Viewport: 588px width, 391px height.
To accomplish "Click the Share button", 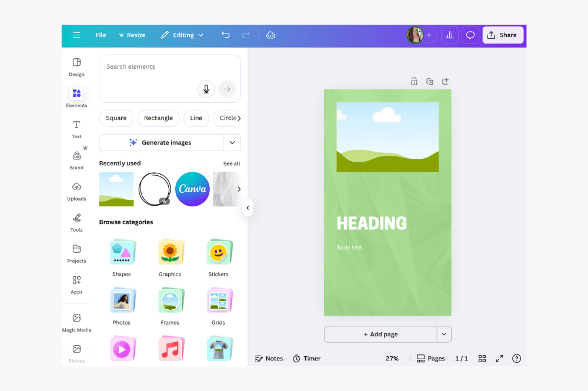I will click(503, 35).
